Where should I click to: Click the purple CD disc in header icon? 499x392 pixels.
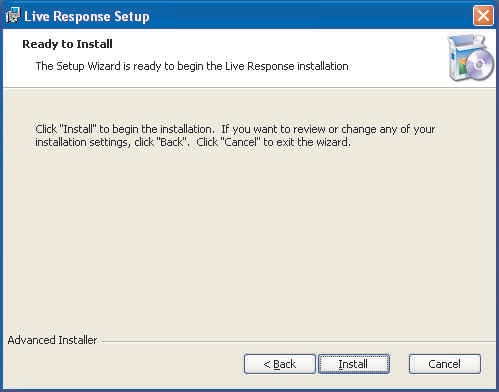point(480,65)
